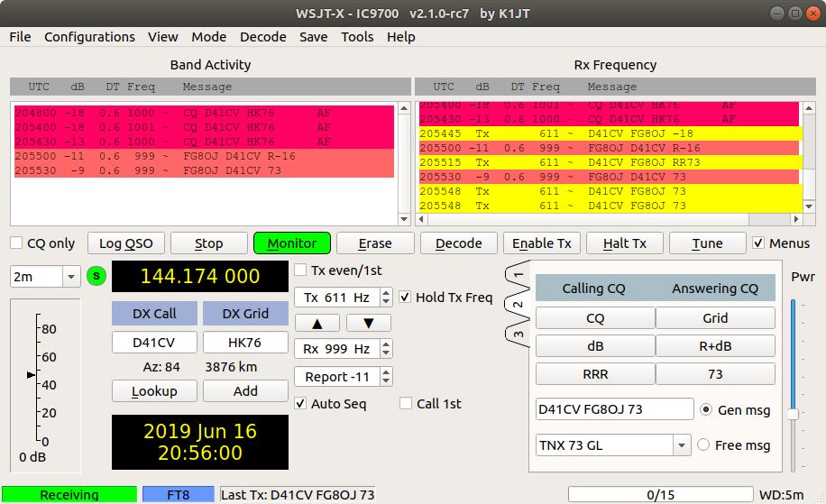Enable the Call 1st option

[406, 404]
